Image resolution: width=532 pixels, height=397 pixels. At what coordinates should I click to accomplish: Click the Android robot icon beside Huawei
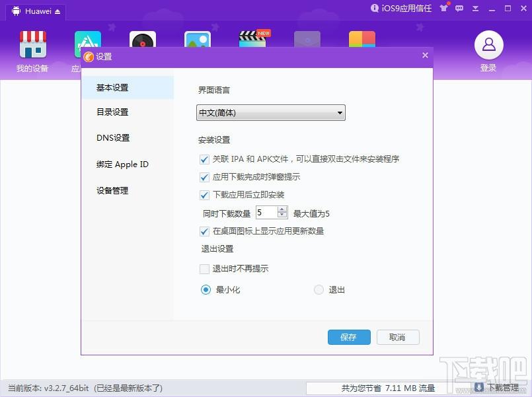click(x=16, y=11)
